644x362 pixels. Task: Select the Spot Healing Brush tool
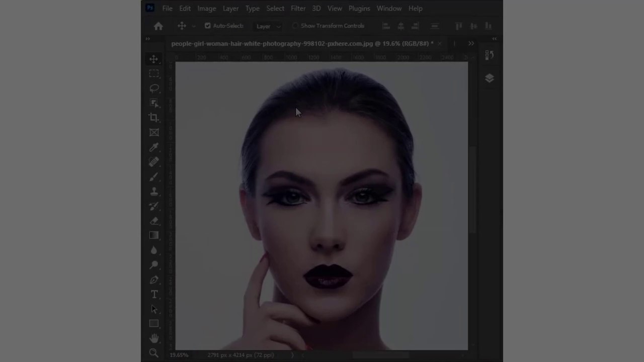point(154,162)
